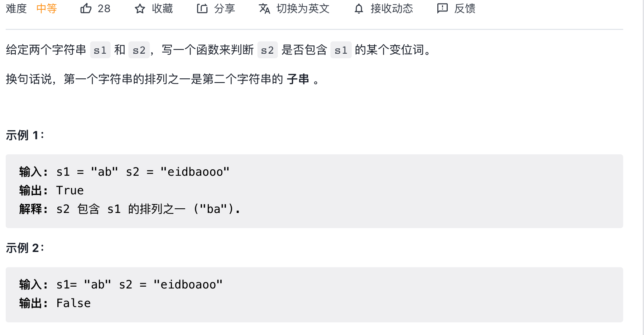
Task: Click the 难度 label text
Action: 16,9
